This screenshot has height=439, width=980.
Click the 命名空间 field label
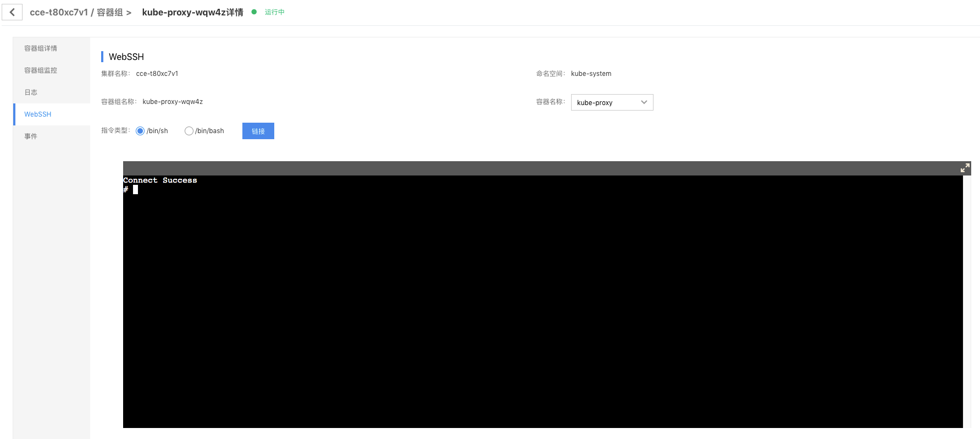[x=550, y=74]
